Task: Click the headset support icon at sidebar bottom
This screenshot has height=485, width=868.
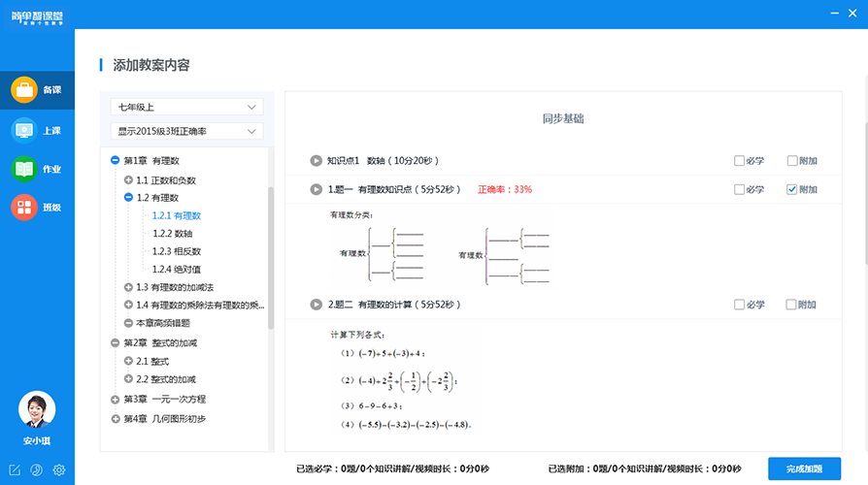Action: [37, 470]
